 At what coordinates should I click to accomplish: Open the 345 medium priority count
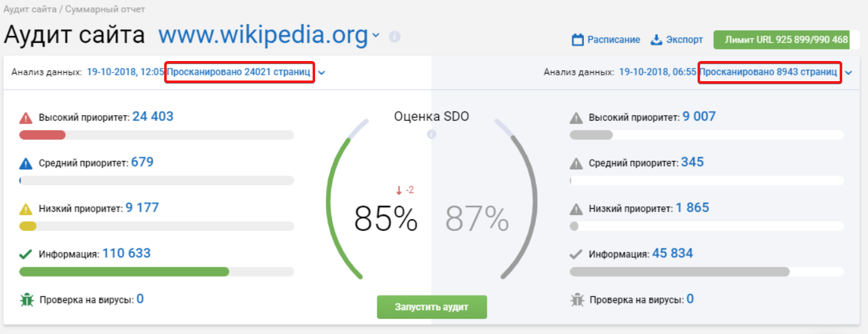click(692, 162)
